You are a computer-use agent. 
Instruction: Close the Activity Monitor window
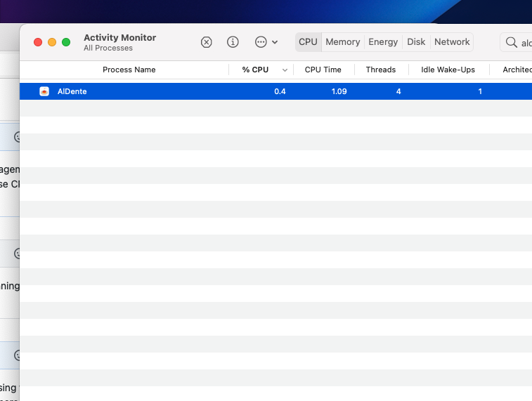[x=38, y=42]
